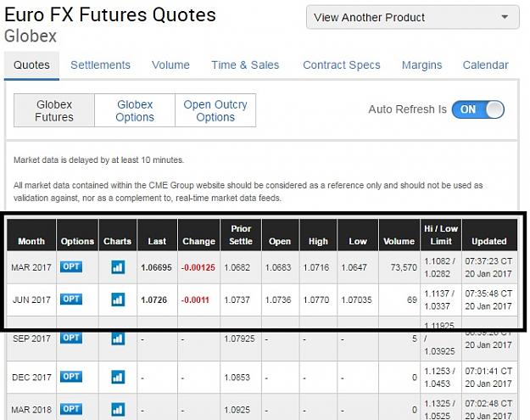The width and height of the screenshot is (530, 420).
Task: Click OPT button for MAR 2018
Action: (71, 409)
